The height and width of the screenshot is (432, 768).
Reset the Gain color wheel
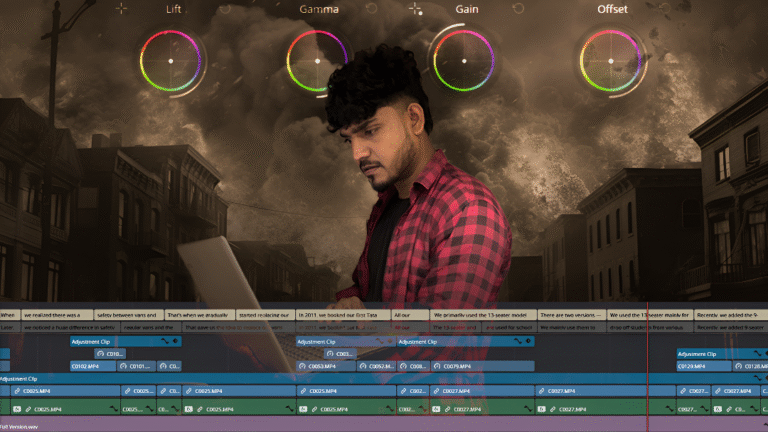[x=518, y=9]
